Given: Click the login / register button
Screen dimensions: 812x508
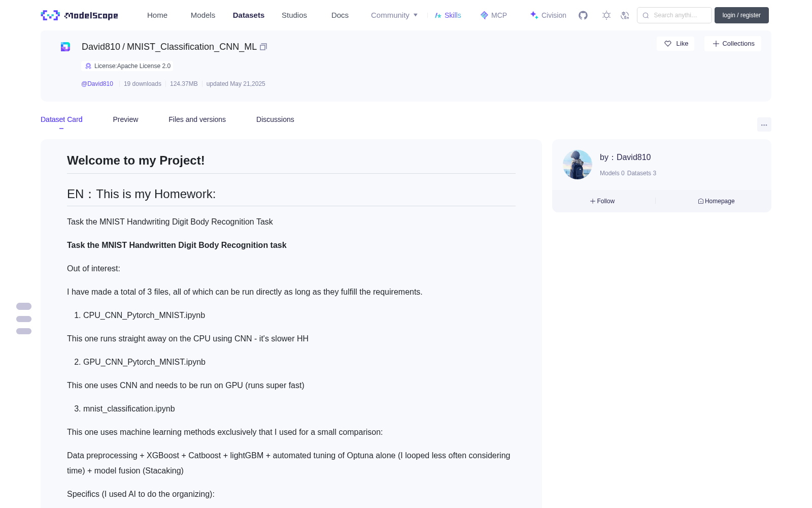Looking at the screenshot, I should pyautogui.click(x=741, y=15).
